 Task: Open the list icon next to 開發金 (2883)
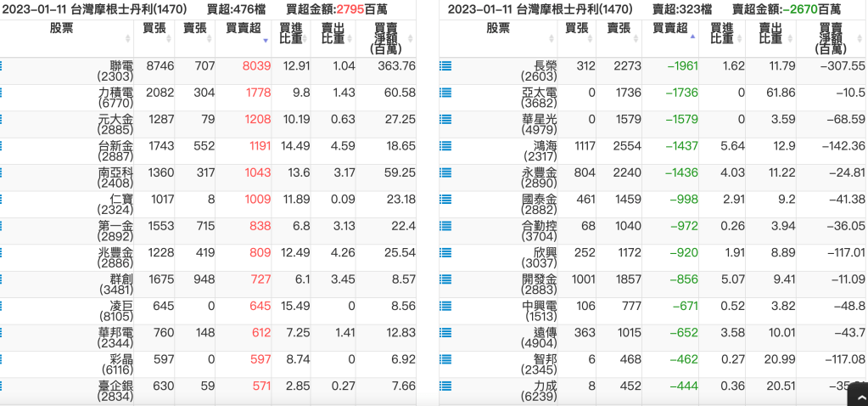(445, 279)
